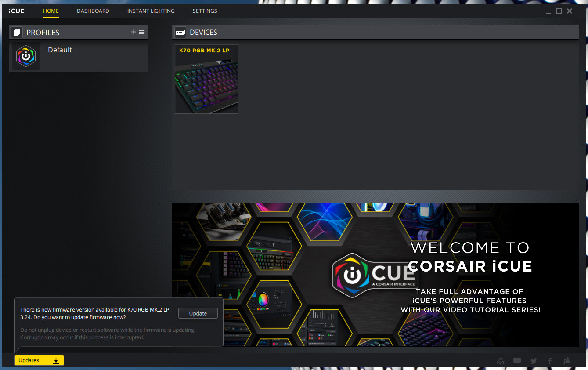Select the Default profile name
The width and height of the screenshot is (588, 370).
tap(60, 50)
